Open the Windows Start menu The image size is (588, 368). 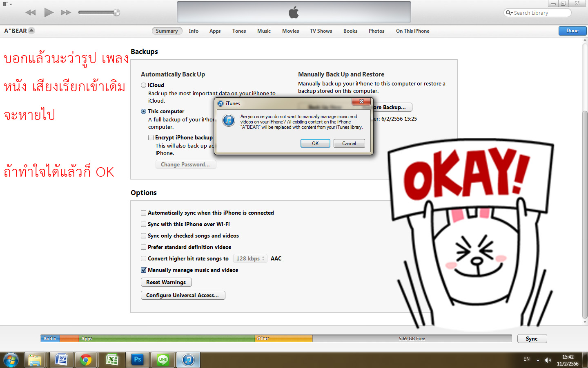pos(11,360)
